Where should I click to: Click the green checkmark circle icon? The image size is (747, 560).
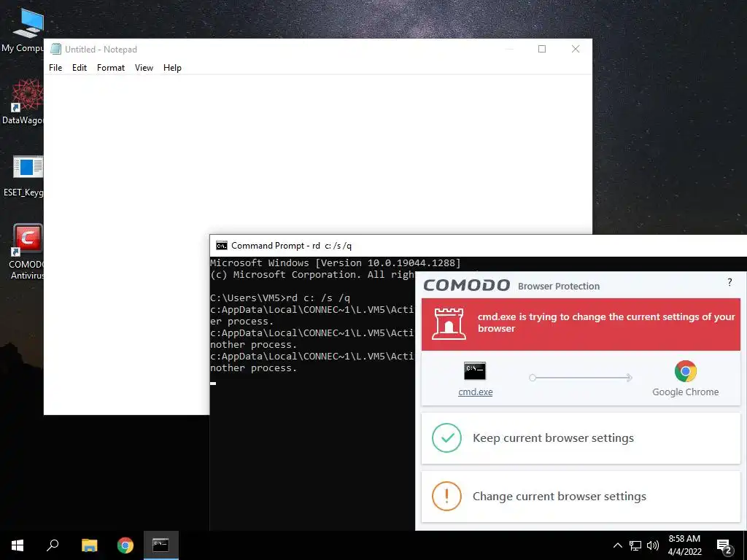point(447,437)
